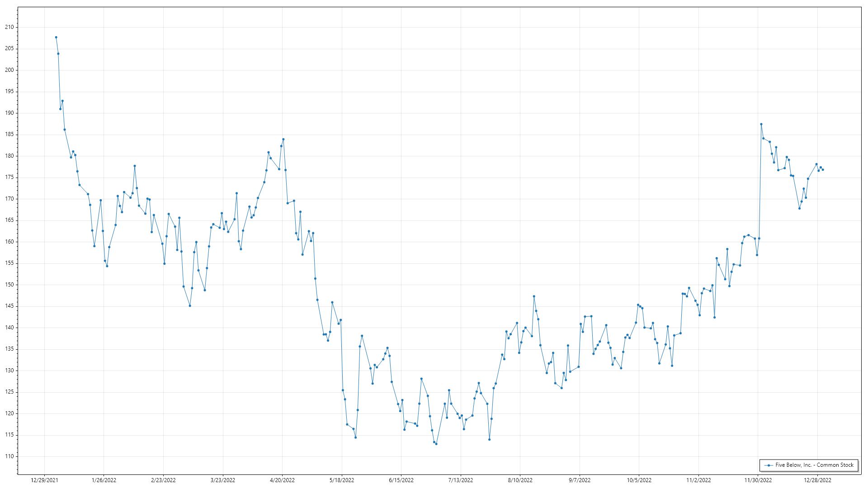868x488 pixels.
Task: Select the 12/28/2022 x-axis label
Action: point(817,480)
